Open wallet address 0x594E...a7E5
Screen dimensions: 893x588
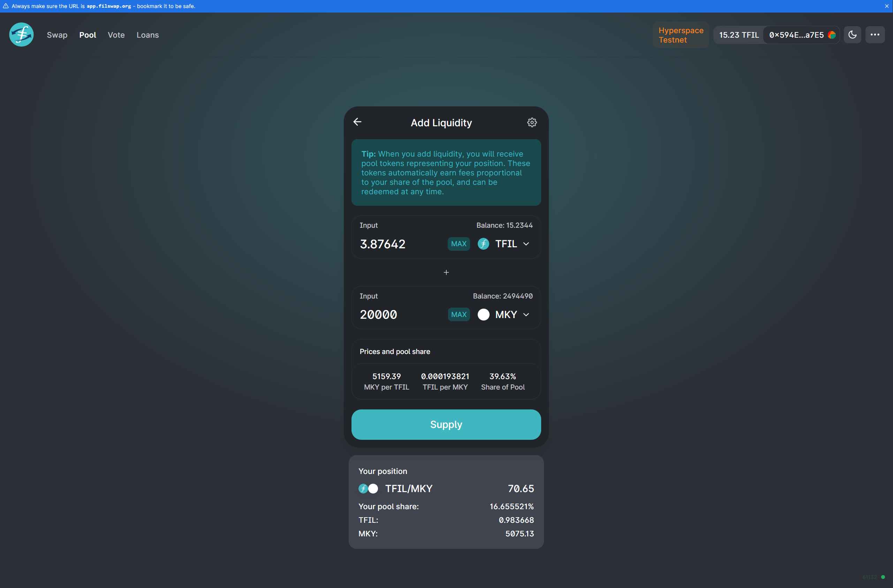point(801,35)
